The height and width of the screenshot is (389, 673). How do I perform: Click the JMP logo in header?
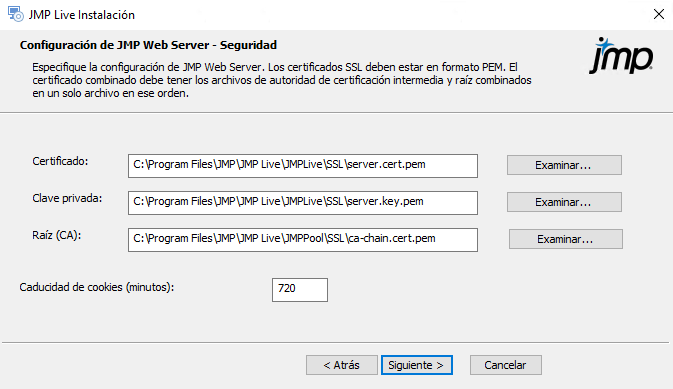(621, 56)
